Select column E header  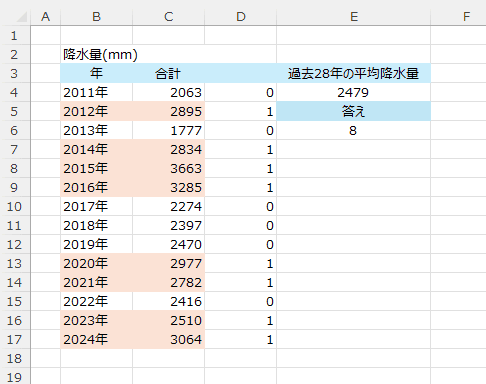pyautogui.click(x=353, y=17)
